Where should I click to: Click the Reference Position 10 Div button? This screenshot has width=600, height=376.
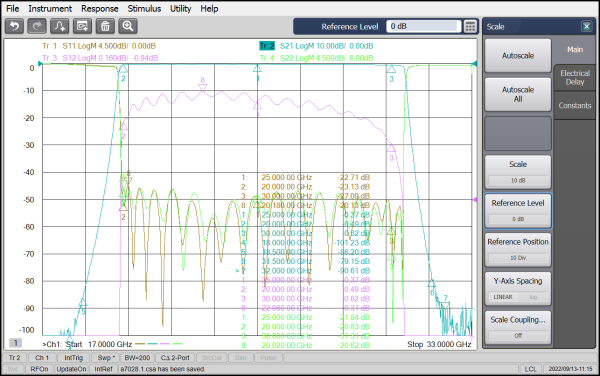[x=518, y=249]
